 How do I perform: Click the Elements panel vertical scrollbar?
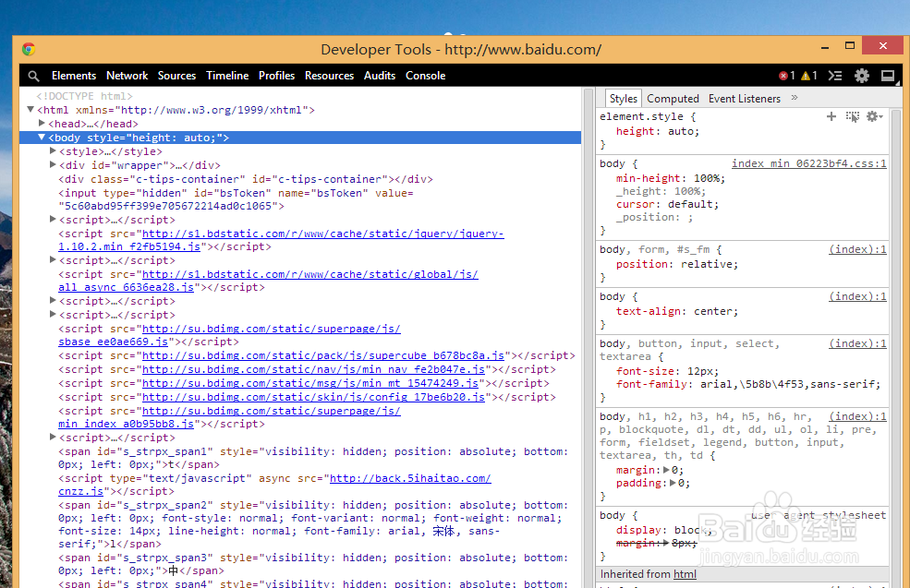[588, 338]
